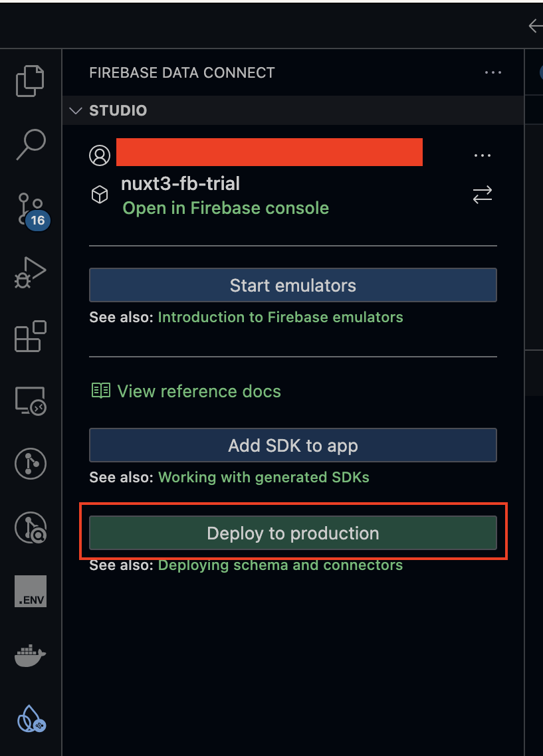
Task: Open nuxt3-fb-trial in Firebase console
Action: 225,208
